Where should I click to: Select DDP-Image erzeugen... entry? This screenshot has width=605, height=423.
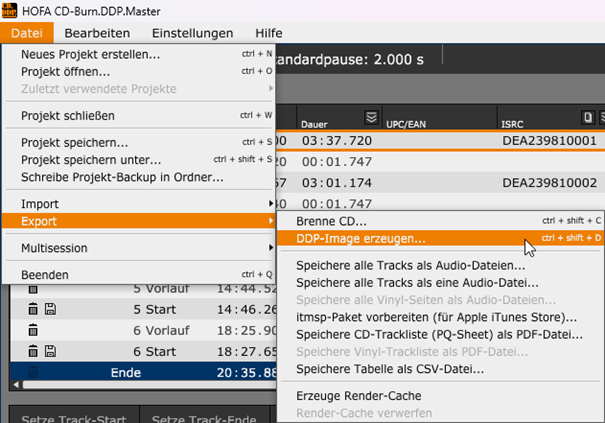point(441,239)
